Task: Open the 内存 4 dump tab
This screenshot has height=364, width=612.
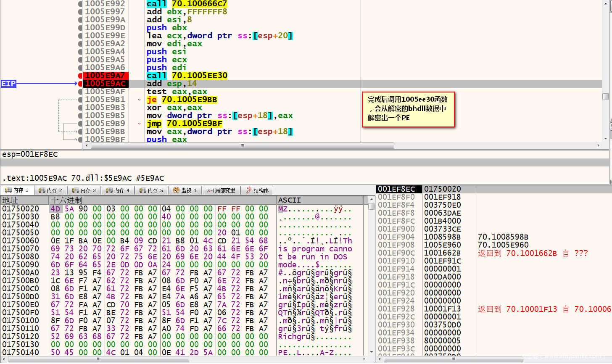Action: pyautogui.click(x=118, y=190)
